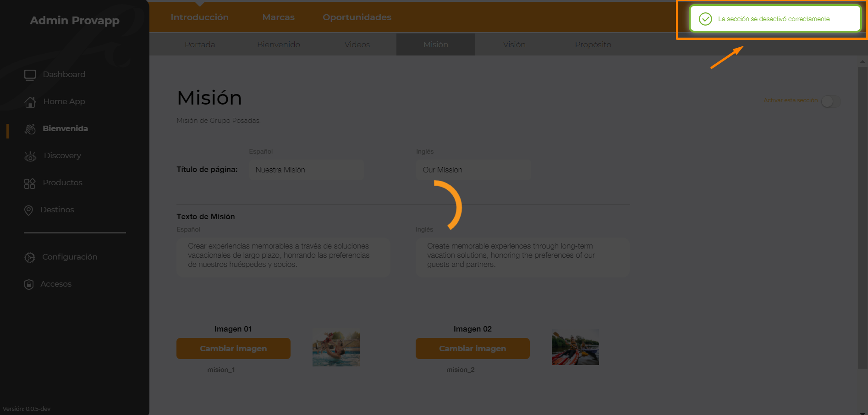This screenshot has width=868, height=415.
Task: Click the Configuración gear icon
Action: pos(30,257)
